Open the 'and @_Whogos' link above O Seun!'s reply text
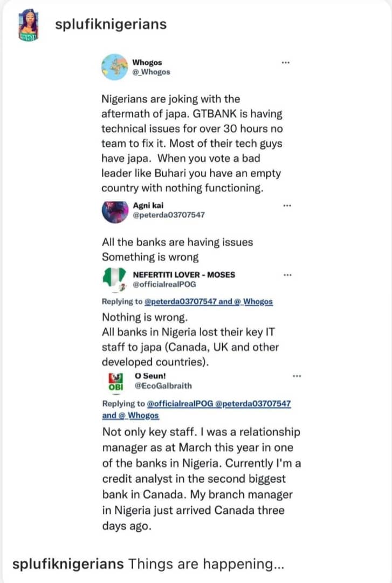The height and width of the screenshot is (583, 392). 130,415
